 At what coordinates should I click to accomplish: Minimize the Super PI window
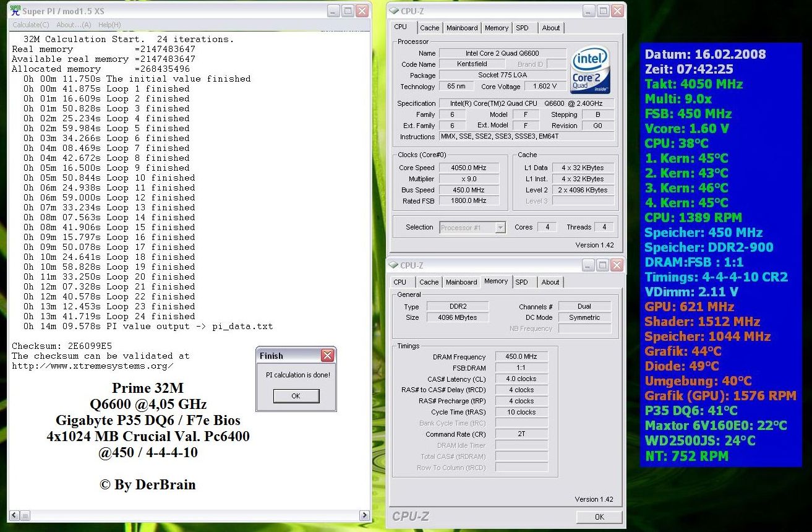tap(333, 11)
